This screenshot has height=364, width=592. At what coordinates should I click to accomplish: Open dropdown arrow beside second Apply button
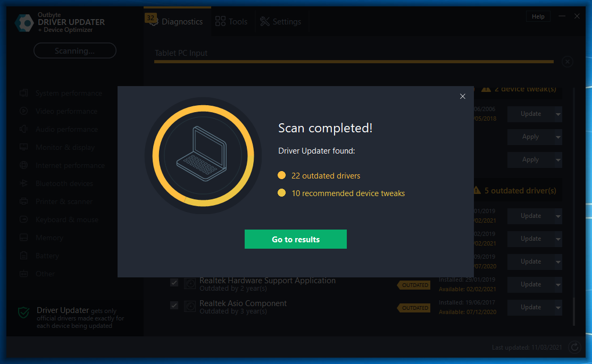[x=558, y=160]
